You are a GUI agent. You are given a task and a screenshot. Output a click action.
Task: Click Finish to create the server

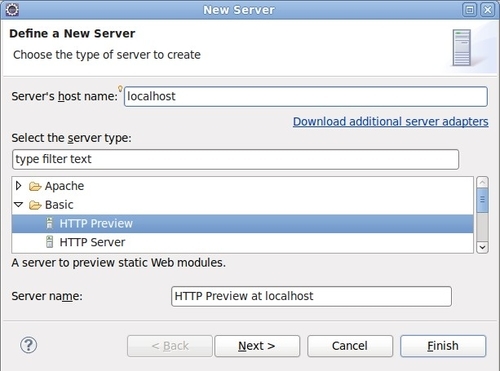pos(443,346)
